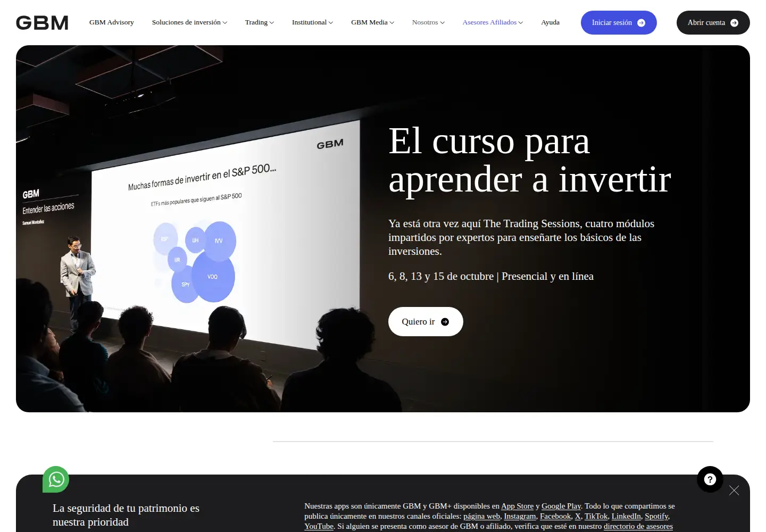The height and width of the screenshot is (532, 766).
Task: Expand the Trading menu
Action: tap(260, 22)
